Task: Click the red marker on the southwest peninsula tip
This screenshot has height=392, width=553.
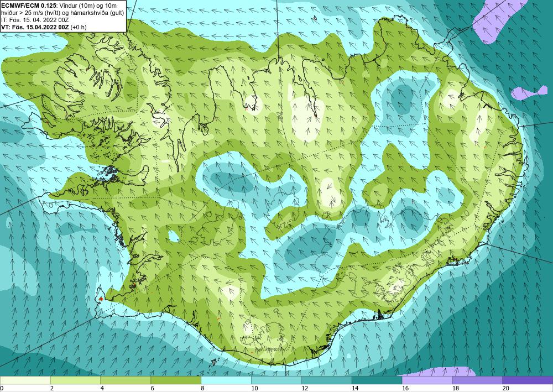Action: (x=101, y=299)
